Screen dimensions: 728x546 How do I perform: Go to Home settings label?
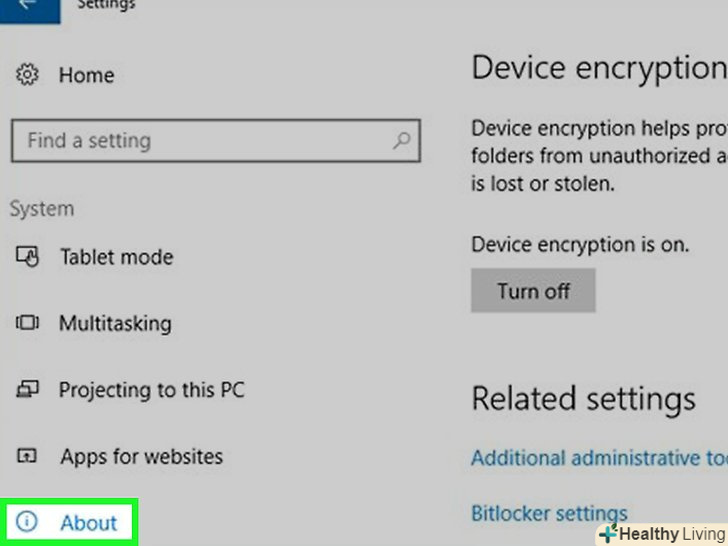coord(86,75)
